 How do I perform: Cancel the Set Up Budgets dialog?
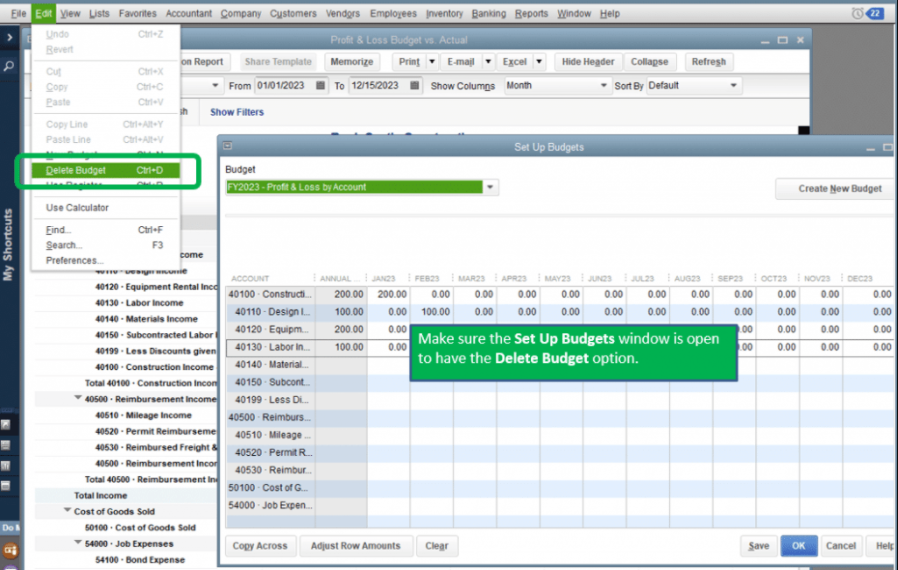841,546
